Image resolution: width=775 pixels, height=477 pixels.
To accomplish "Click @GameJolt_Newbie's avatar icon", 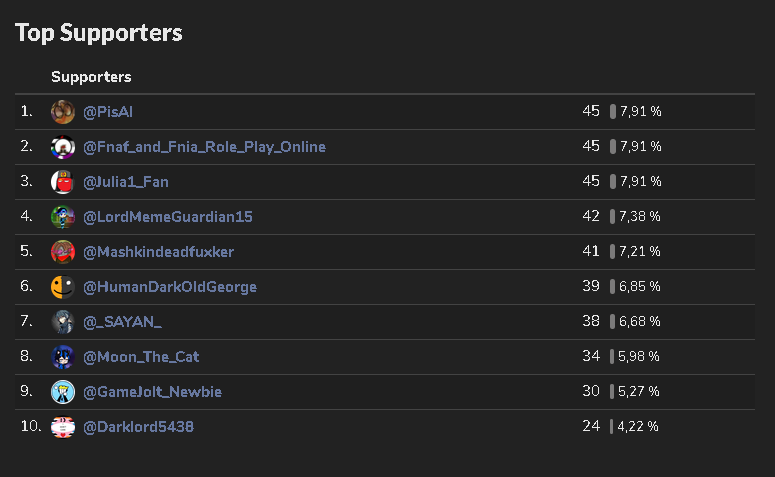I will [x=63, y=392].
